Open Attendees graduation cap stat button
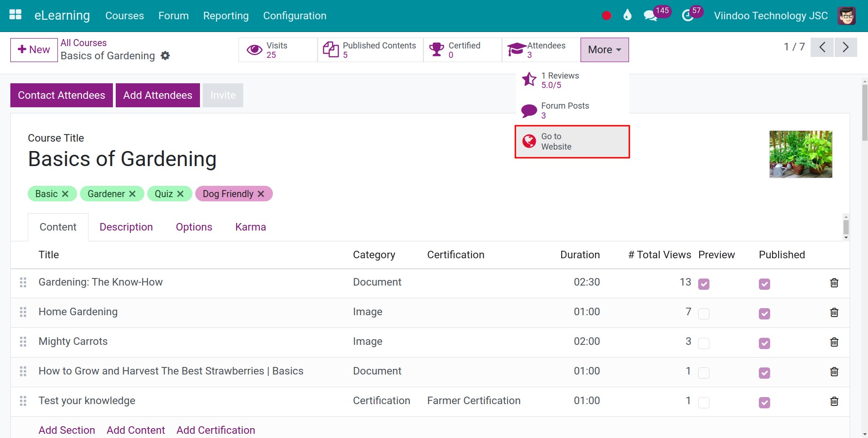The width and height of the screenshot is (868, 438). [x=541, y=50]
